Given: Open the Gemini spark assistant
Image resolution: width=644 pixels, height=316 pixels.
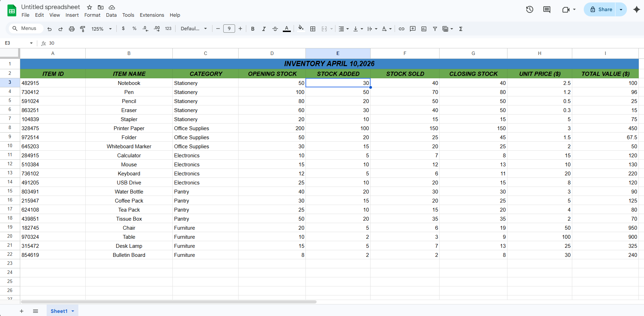Looking at the screenshot, I should [637, 9].
